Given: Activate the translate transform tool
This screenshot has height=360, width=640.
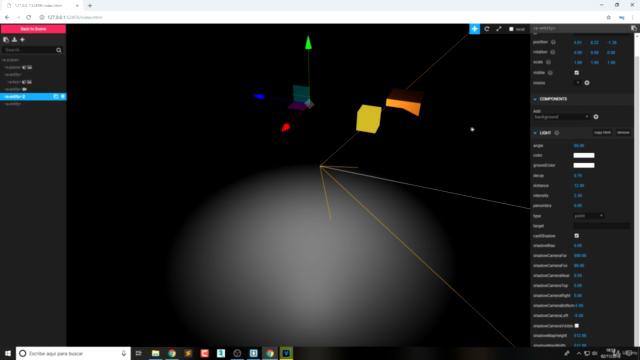Looking at the screenshot, I should click(474, 29).
